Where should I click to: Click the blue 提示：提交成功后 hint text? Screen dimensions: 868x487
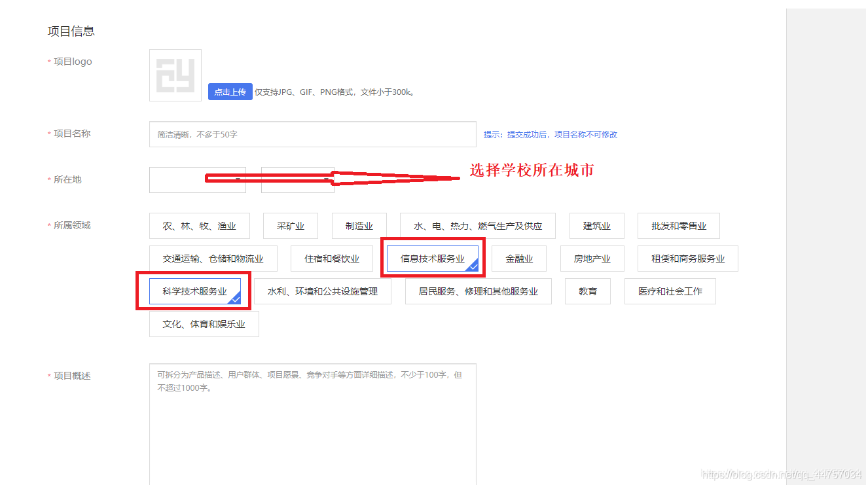point(551,134)
